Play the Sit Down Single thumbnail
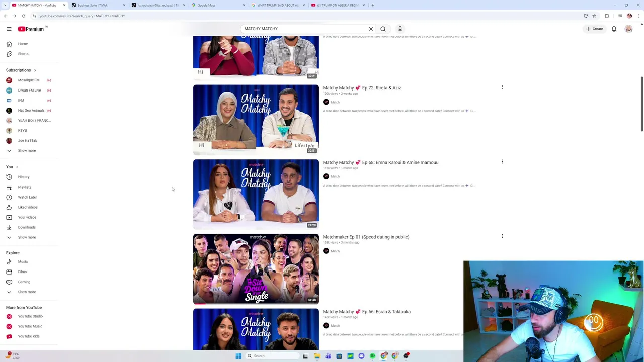 point(256,269)
